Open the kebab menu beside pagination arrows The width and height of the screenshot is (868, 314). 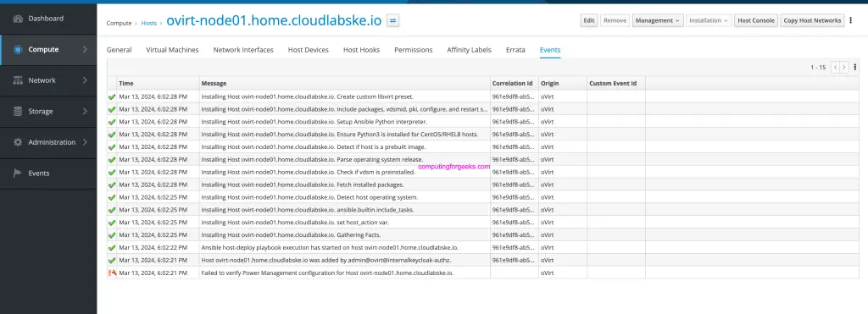[x=855, y=68]
